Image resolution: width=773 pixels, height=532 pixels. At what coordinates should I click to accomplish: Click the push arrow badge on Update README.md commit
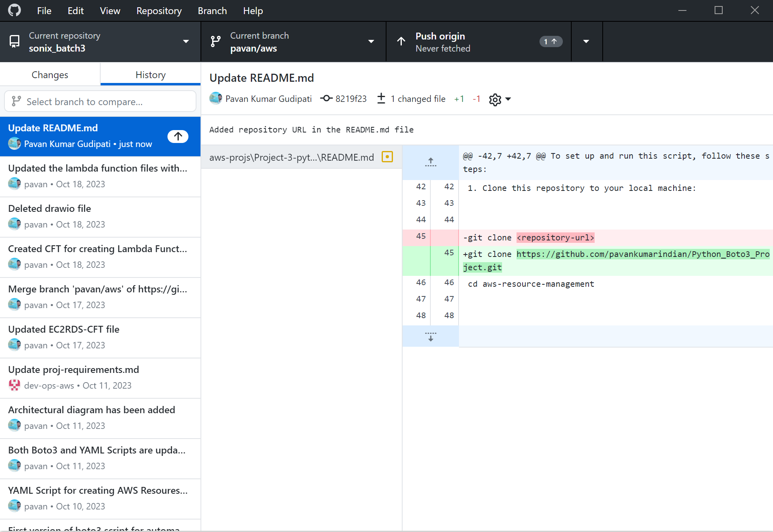pos(178,137)
